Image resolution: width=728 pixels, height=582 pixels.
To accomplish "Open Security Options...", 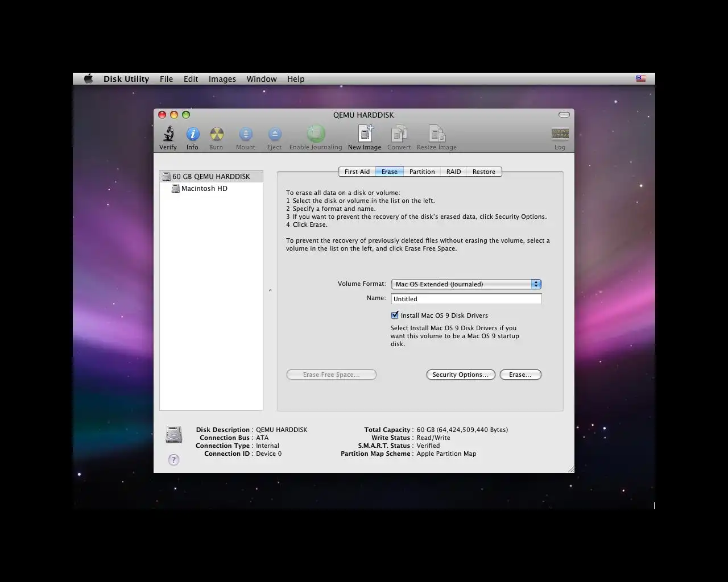I will [x=461, y=375].
